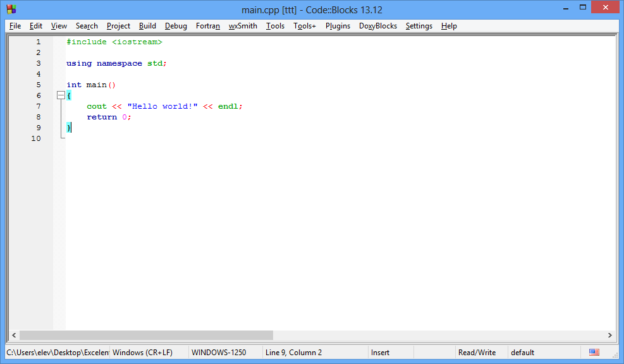Click the #include <iostream> line
The image size is (624, 364).
114,42
